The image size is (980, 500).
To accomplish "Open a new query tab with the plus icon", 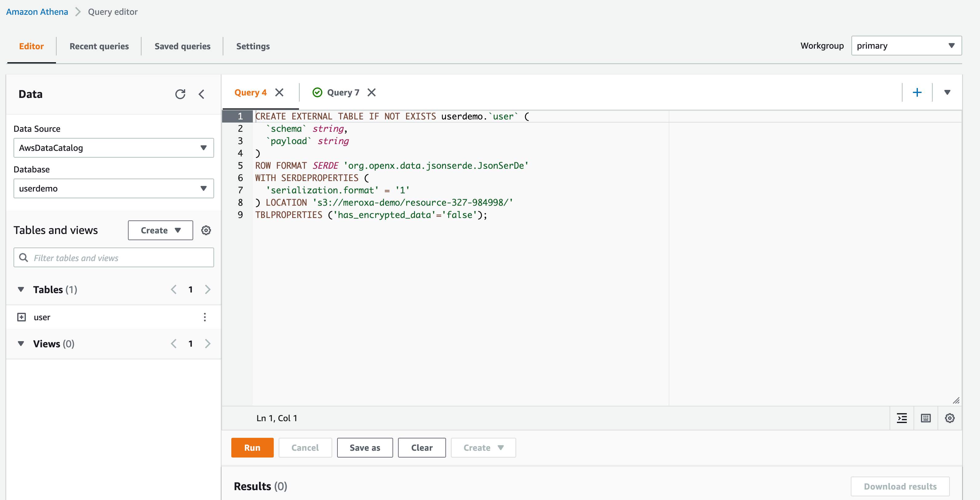I will (x=918, y=92).
